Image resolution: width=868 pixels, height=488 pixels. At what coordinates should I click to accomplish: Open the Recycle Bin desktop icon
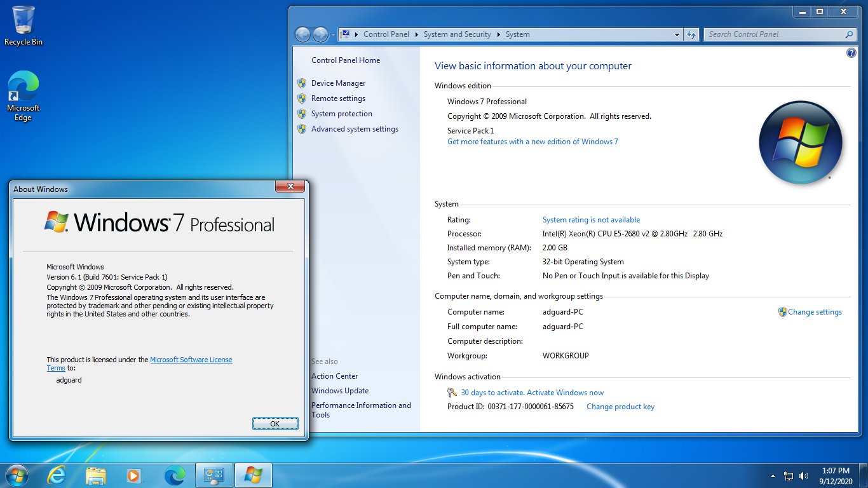click(x=24, y=26)
